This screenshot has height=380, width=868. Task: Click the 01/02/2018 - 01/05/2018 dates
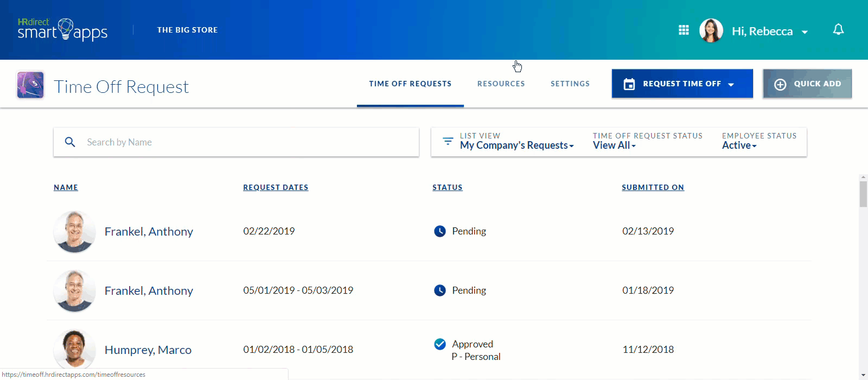[x=298, y=350]
